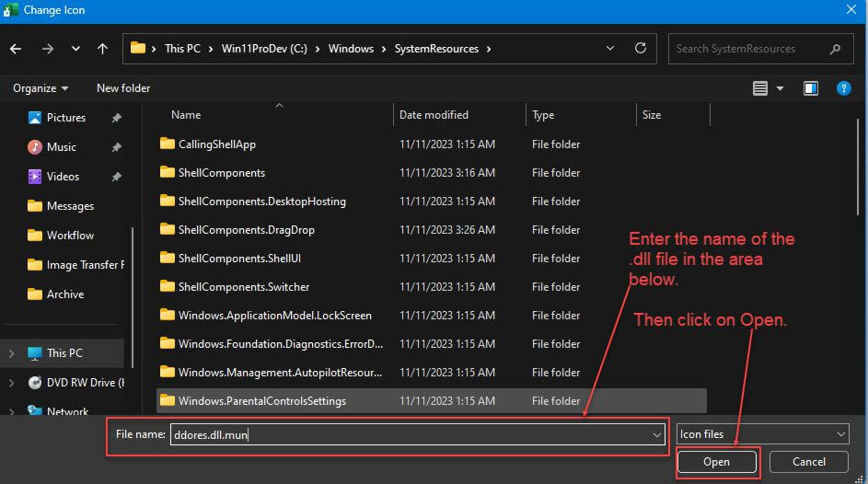Select Win11ProDev (C:) breadcrumb

pyautogui.click(x=264, y=49)
